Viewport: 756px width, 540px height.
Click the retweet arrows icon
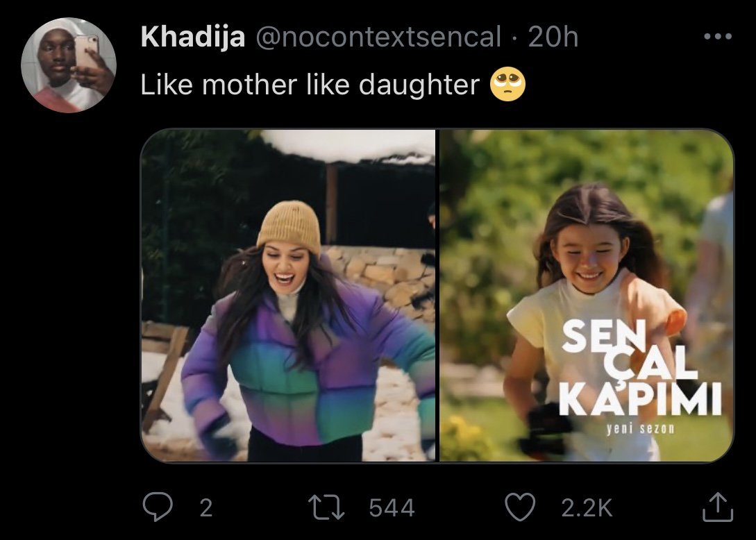tap(326, 508)
